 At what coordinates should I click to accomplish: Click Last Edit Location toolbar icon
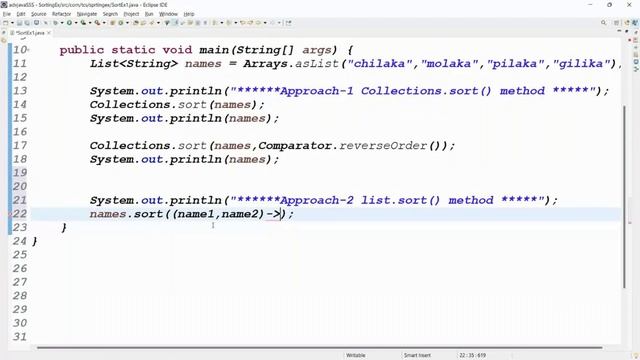[x=242, y=23]
